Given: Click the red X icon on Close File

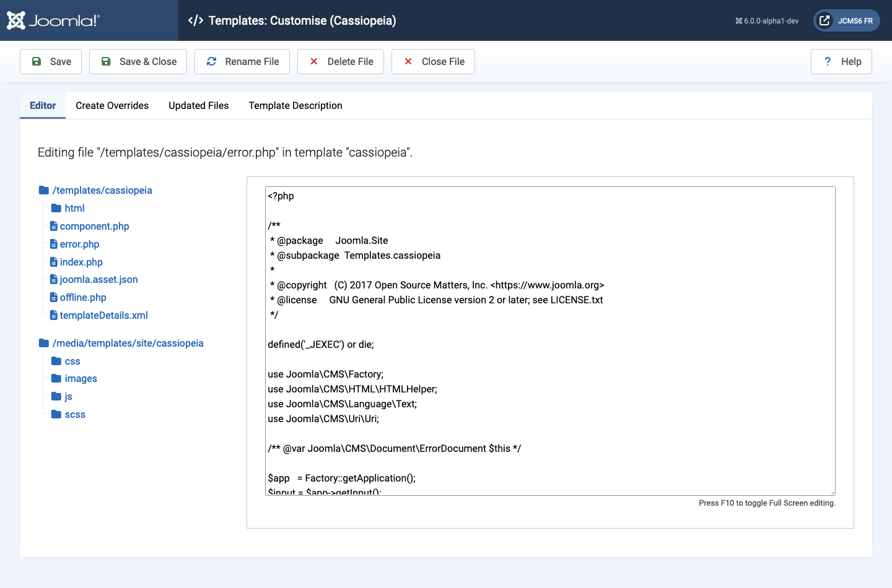Looking at the screenshot, I should pyautogui.click(x=408, y=61).
